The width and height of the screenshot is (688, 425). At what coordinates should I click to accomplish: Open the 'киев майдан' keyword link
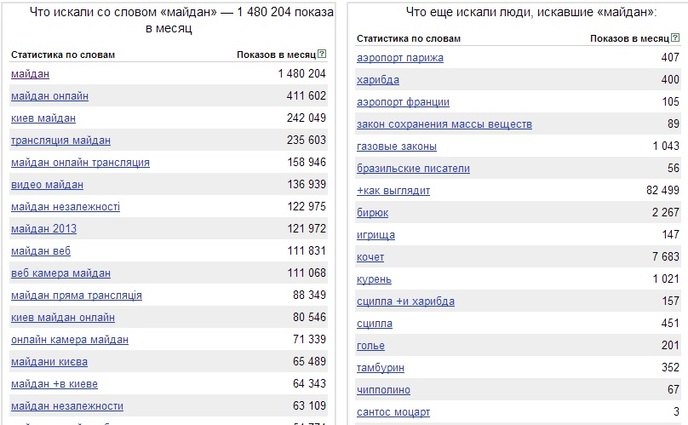(43, 118)
